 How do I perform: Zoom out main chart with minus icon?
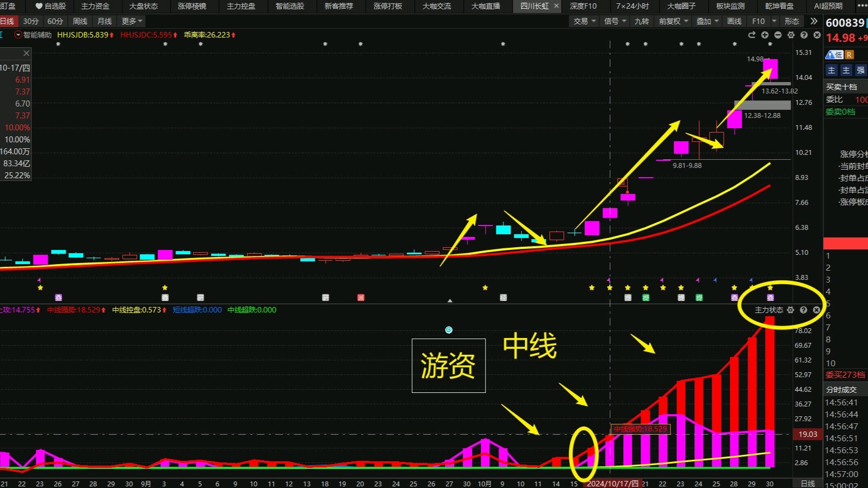pos(778,35)
